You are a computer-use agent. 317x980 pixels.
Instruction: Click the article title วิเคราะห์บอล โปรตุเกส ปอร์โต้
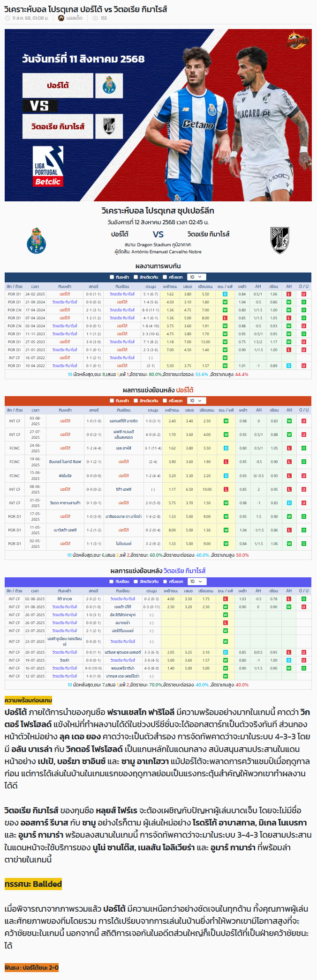coord(85,8)
